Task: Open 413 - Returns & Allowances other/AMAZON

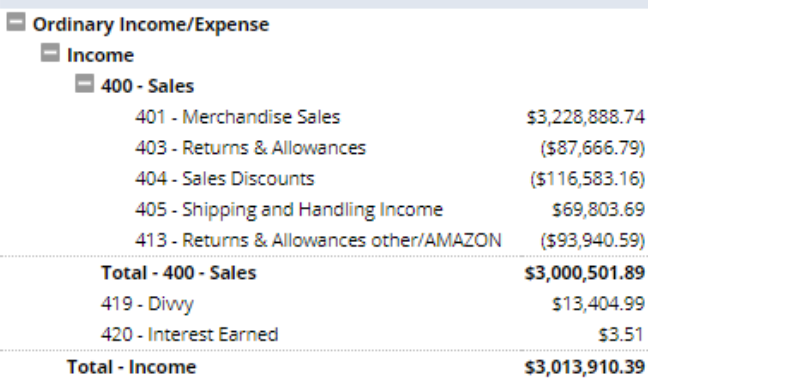Action: (318, 240)
